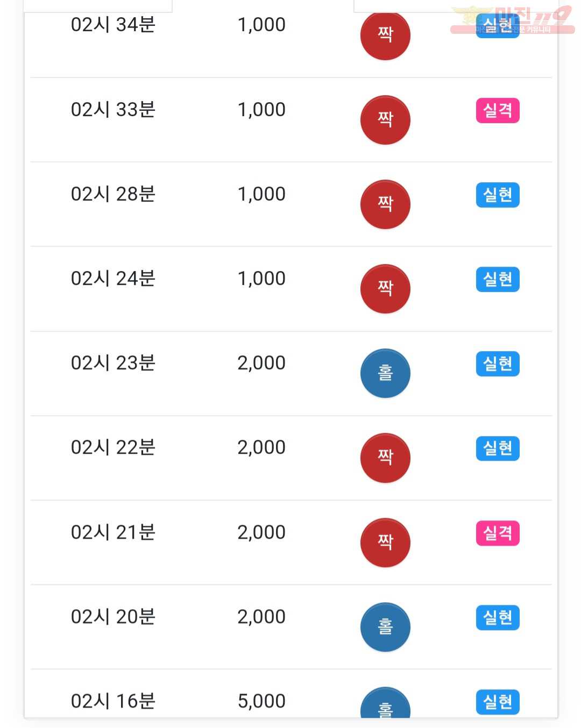Click the blue 홀 circle for 02시 20분

(x=385, y=627)
